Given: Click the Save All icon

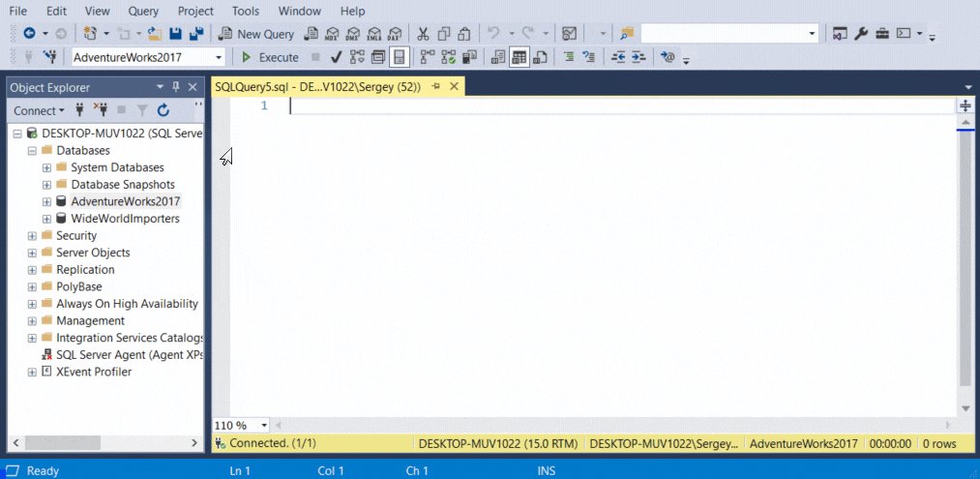Looking at the screenshot, I should [196, 34].
